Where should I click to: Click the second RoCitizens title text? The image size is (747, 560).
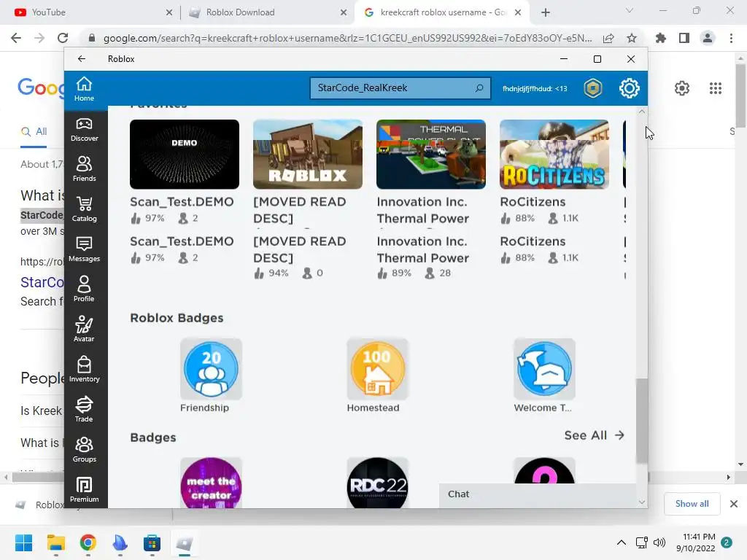pyautogui.click(x=533, y=241)
